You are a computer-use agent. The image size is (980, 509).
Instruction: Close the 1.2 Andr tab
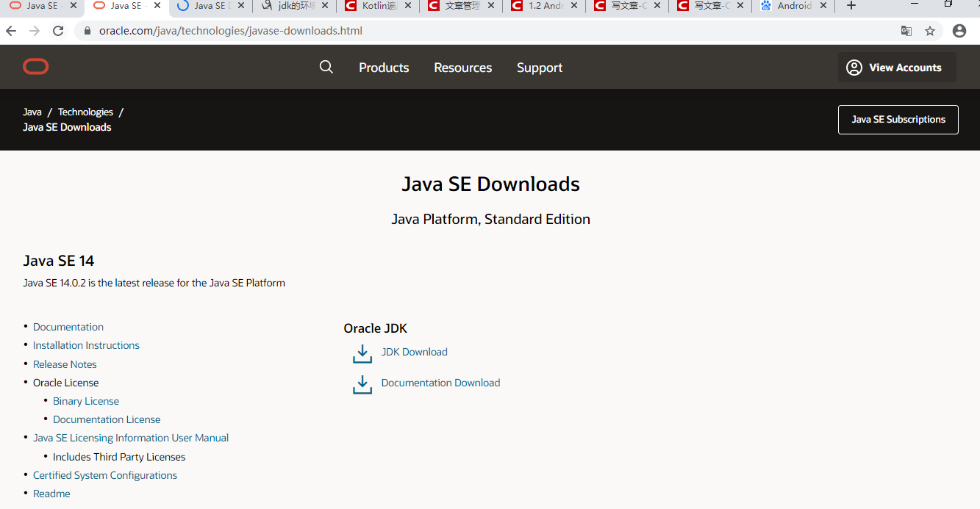574,6
